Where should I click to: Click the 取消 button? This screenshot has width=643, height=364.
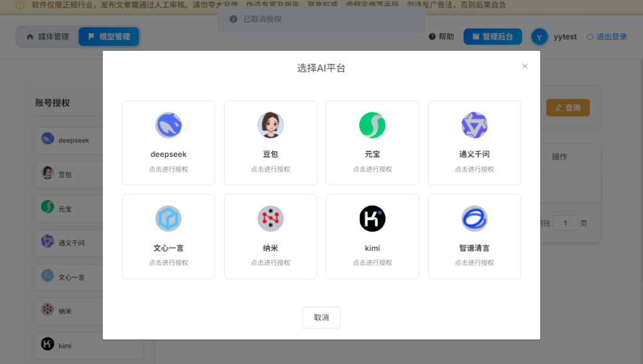click(x=321, y=318)
